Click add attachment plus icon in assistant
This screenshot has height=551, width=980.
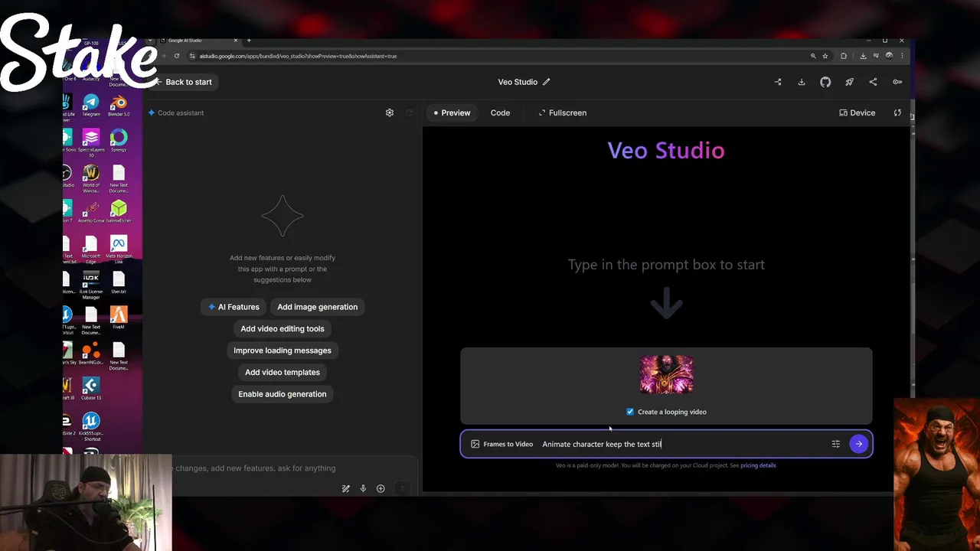(x=381, y=488)
